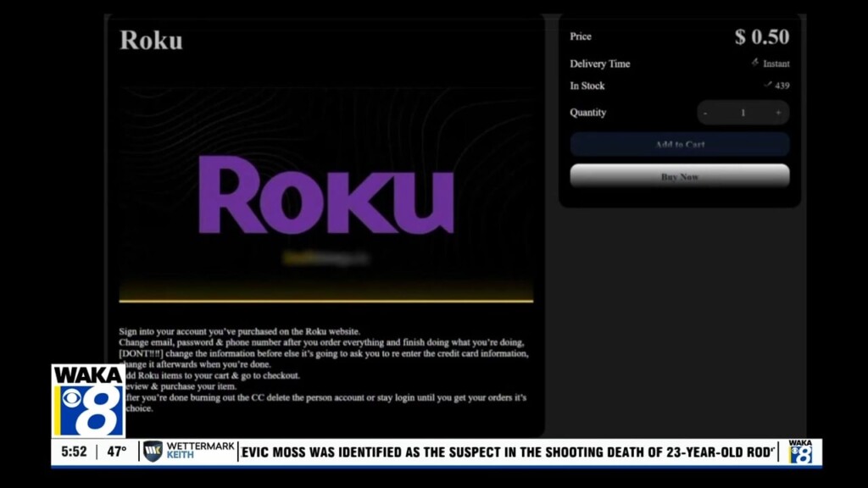
Task: Click line 'Change email, password & phone number'
Action: click(x=321, y=342)
